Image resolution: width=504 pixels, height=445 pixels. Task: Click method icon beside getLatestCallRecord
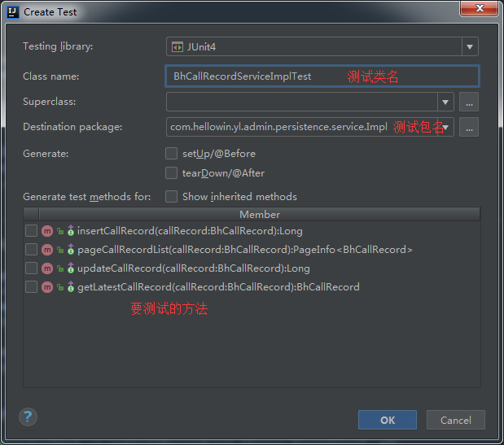[x=47, y=287]
